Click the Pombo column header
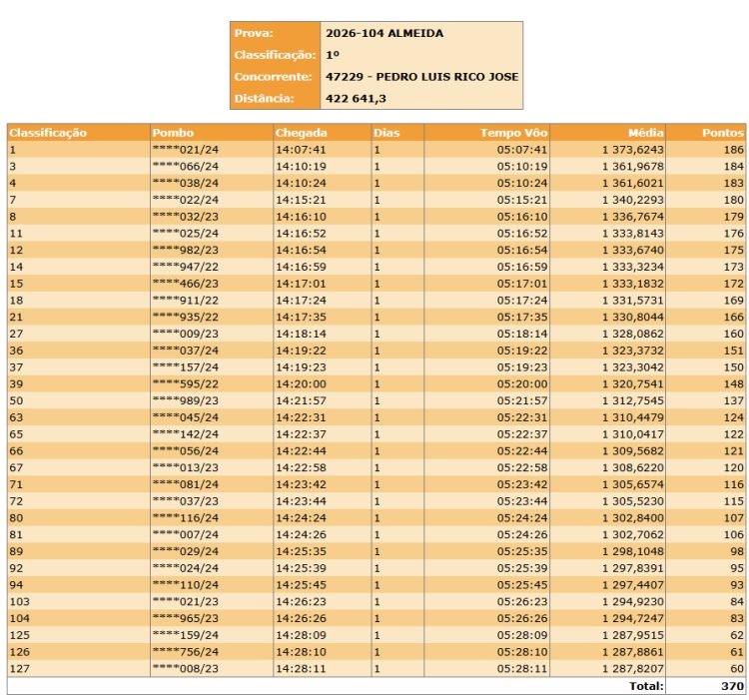The height and width of the screenshot is (700, 749). click(x=173, y=133)
